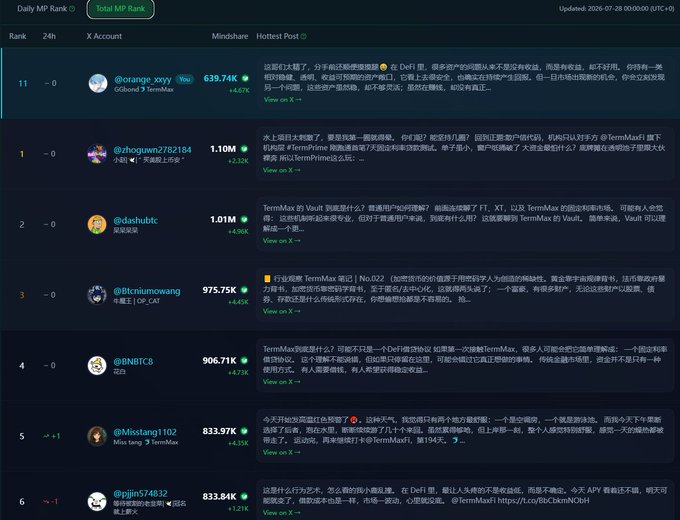The height and width of the screenshot is (520, 680).
Task: Click the Mindshare column header
Action: [230, 36]
